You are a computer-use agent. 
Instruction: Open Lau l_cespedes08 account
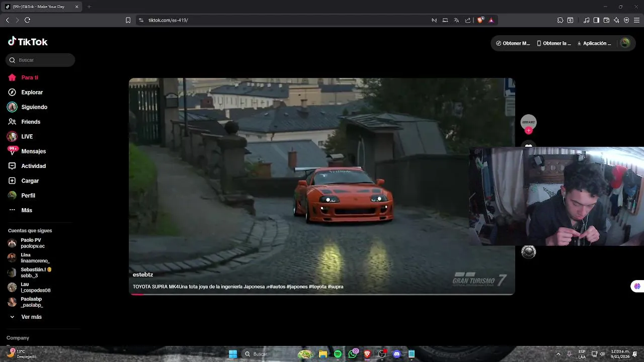(29, 287)
